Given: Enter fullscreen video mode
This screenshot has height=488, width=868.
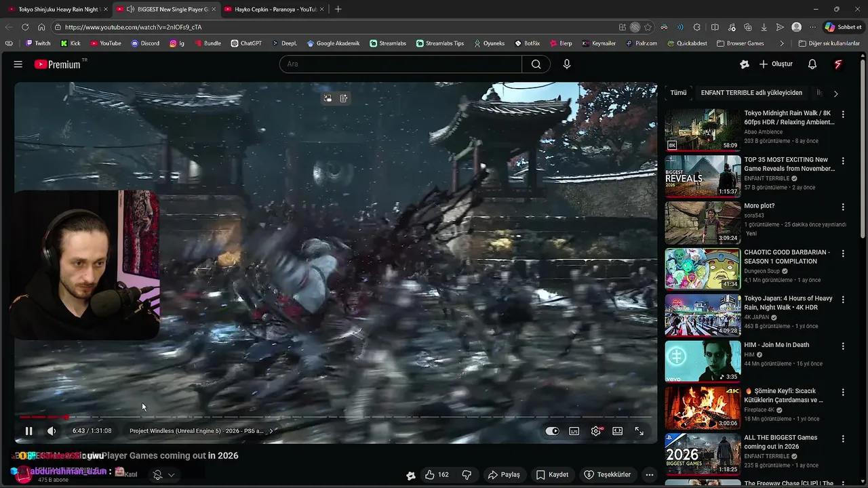Looking at the screenshot, I should coord(639,431).
